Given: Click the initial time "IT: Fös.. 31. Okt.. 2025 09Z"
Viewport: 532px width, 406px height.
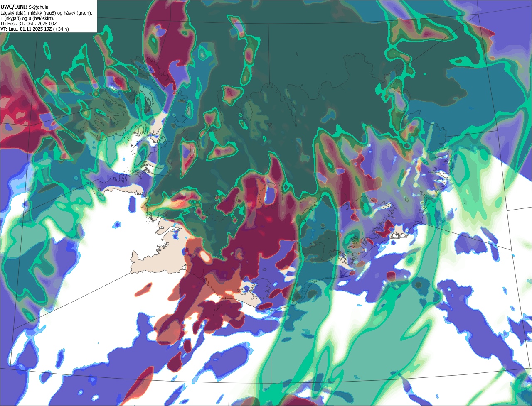Looking at the screenshot, I should [x=29, y=24].
